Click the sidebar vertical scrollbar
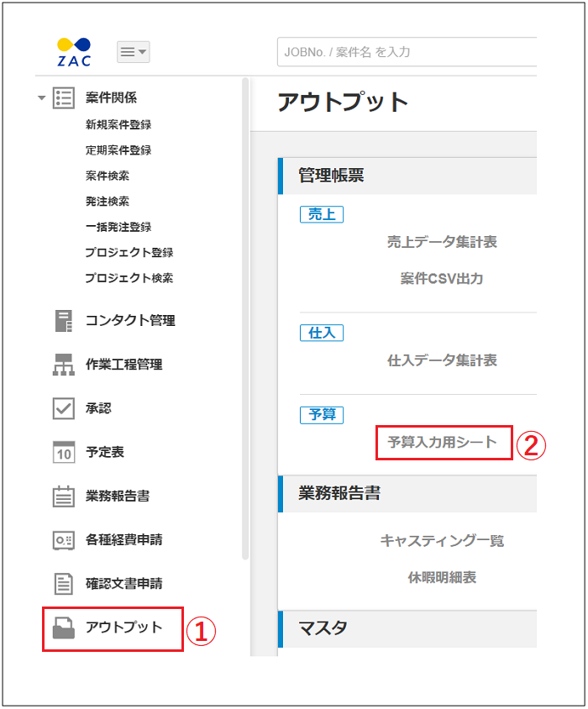 tap(245, 319)
